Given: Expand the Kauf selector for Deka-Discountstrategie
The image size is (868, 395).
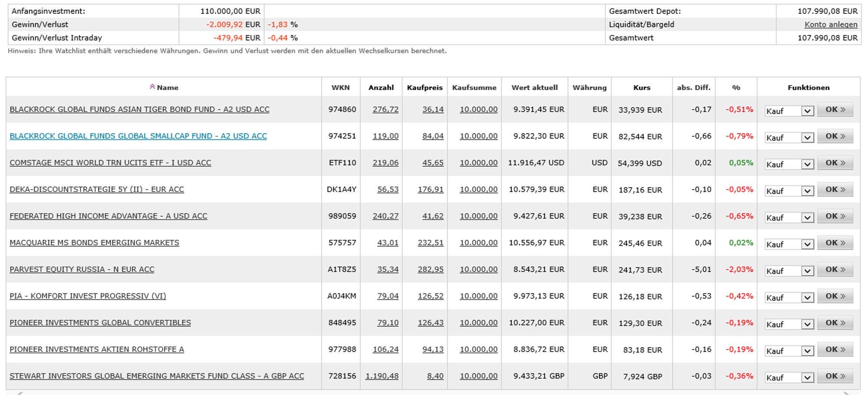Looking at the screenshot, I should pyautogui.click(x=807, y=191).
